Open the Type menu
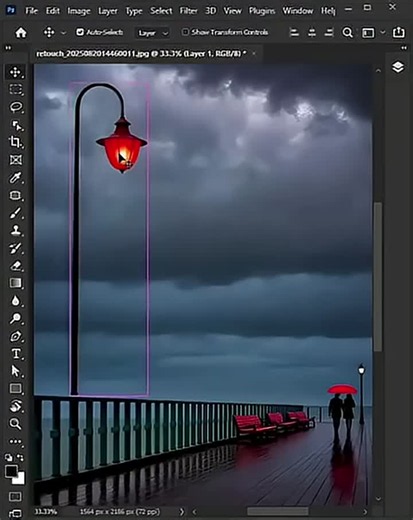 (x=134, y=11)
